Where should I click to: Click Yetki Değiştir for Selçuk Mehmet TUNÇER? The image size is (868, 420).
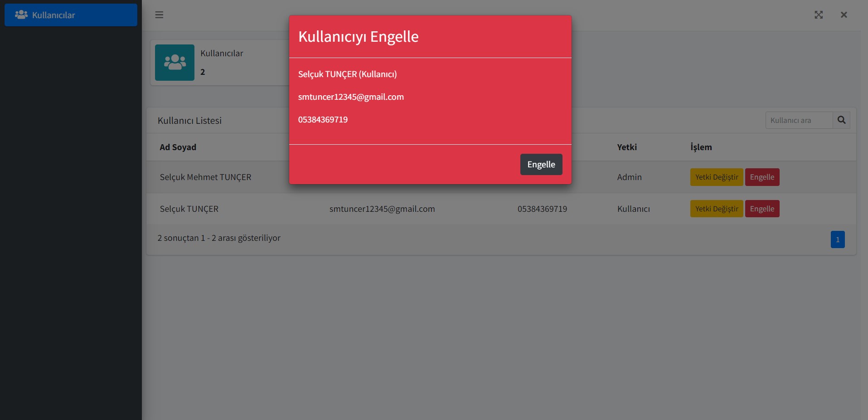pyautogui.click(x=716, y=177)
